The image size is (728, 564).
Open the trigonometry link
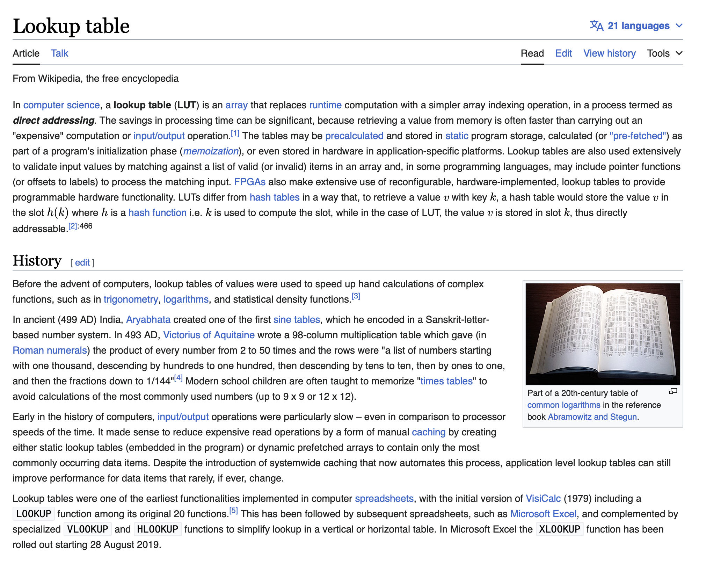point(131,299)
